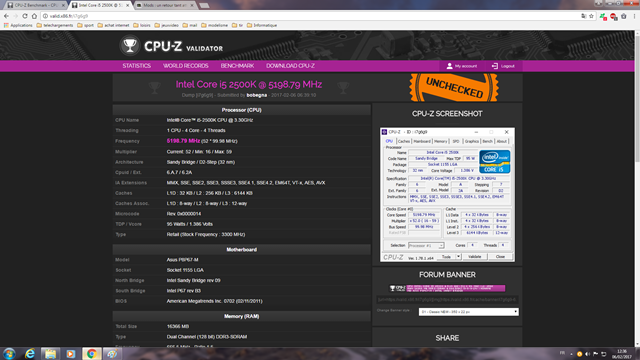Open the green extension icon in the toolbar
Screen dimensions: 640x360
click(603, 16)
